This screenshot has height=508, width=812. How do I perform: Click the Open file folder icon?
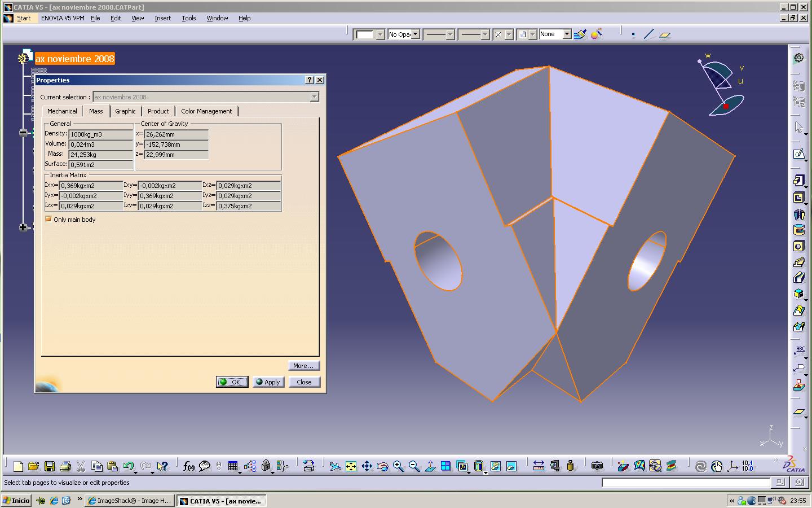coord(33,466)
